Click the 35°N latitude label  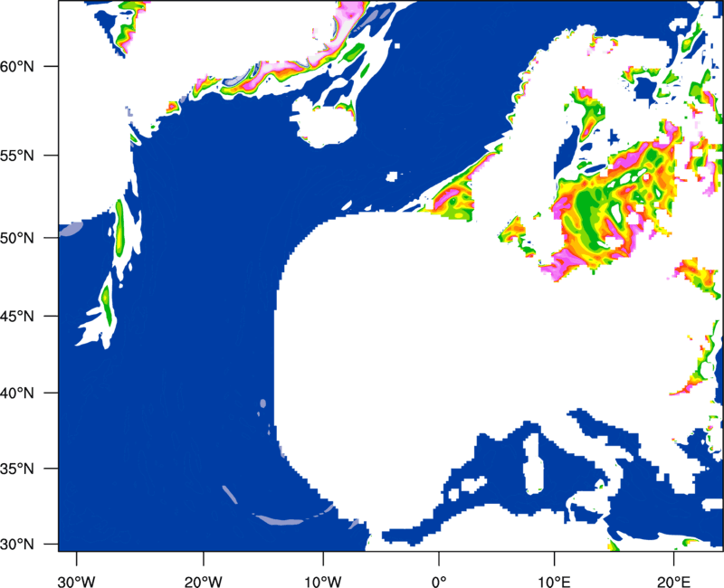(17, 469)
